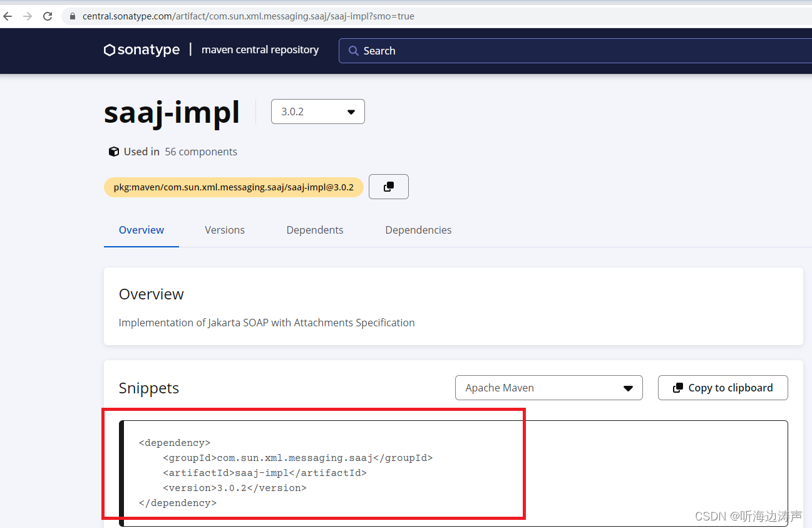The width and height of the screenshot is (812, 528).
Task: Click the version 3.0.2 snippet line
Action: pyautogui.click(x=235, y=488)
